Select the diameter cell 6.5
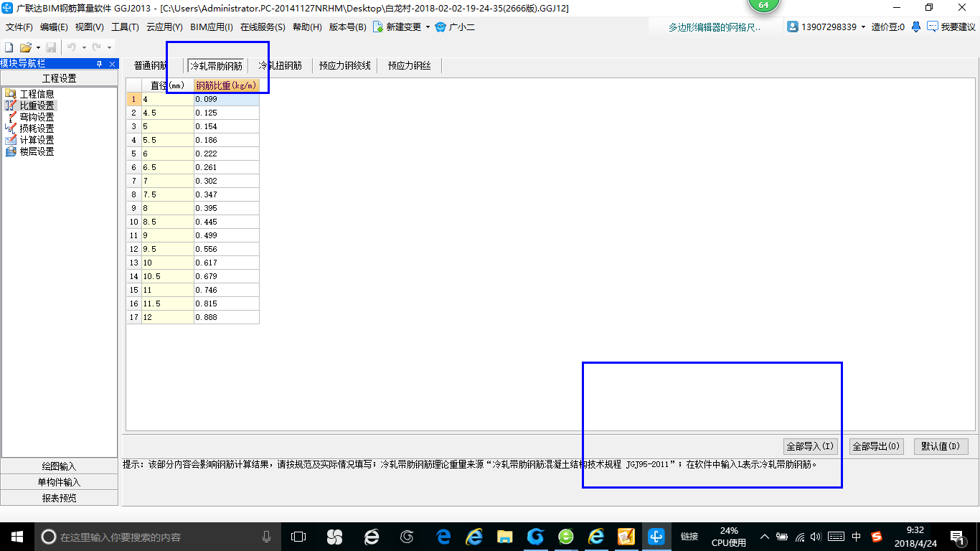This screenshot has width=980, height=551. coord(168,167)
